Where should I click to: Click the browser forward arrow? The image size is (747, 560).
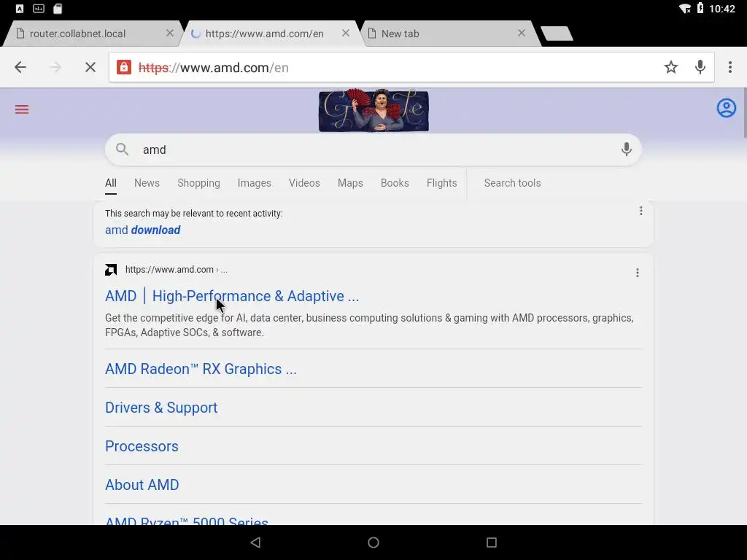coord(55,67)
